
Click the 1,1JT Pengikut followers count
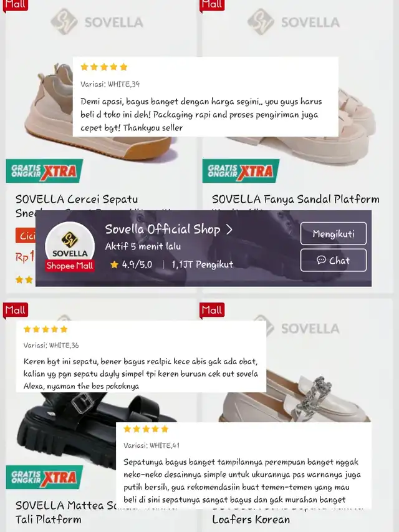203,264
